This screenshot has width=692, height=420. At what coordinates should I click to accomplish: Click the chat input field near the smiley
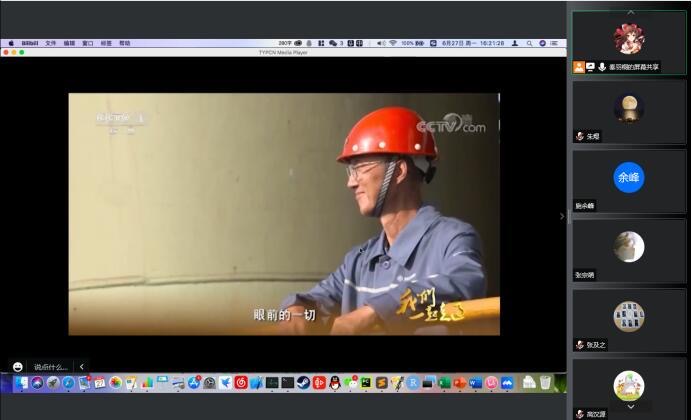(51, 367)
